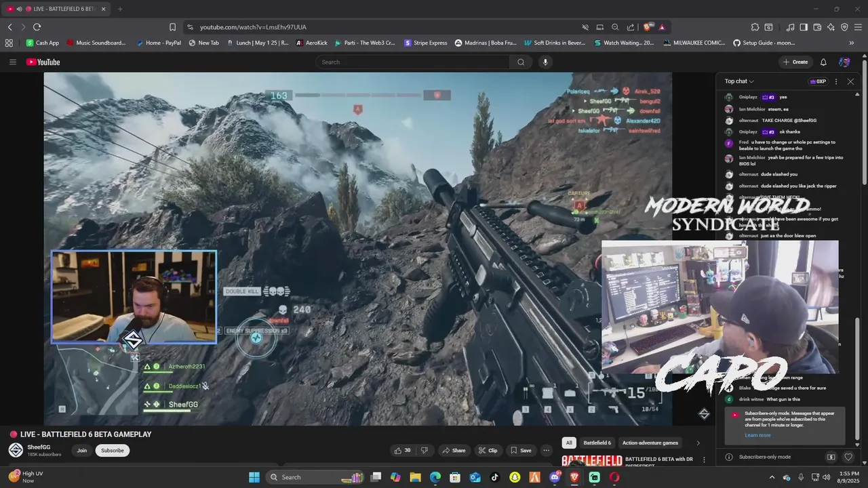Image resolution: width=868 pixels, height=488 pixels.
Task: Bookmark this page using the bookmark icon
Action: coord(172,27)
